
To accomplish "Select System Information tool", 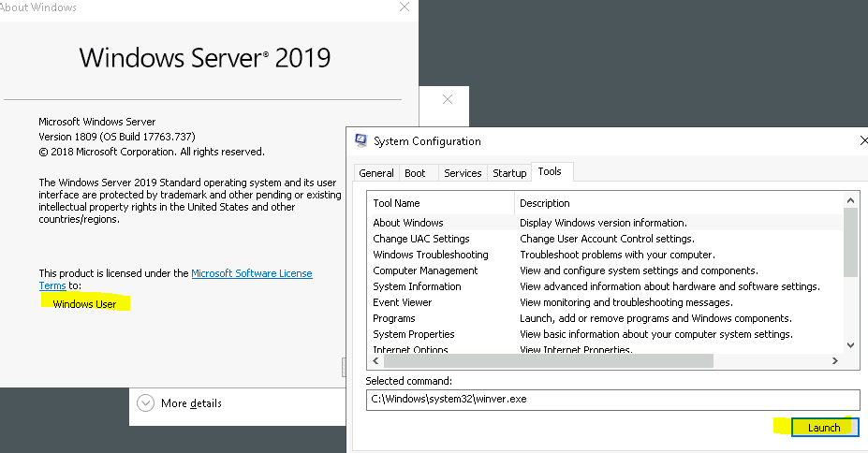I will pyautogui.click(x=605, y=286).
